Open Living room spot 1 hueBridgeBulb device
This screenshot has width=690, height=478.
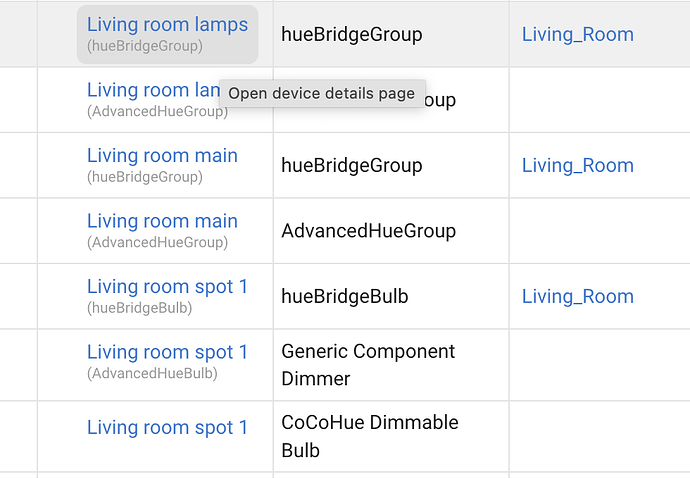click(167, 287)
